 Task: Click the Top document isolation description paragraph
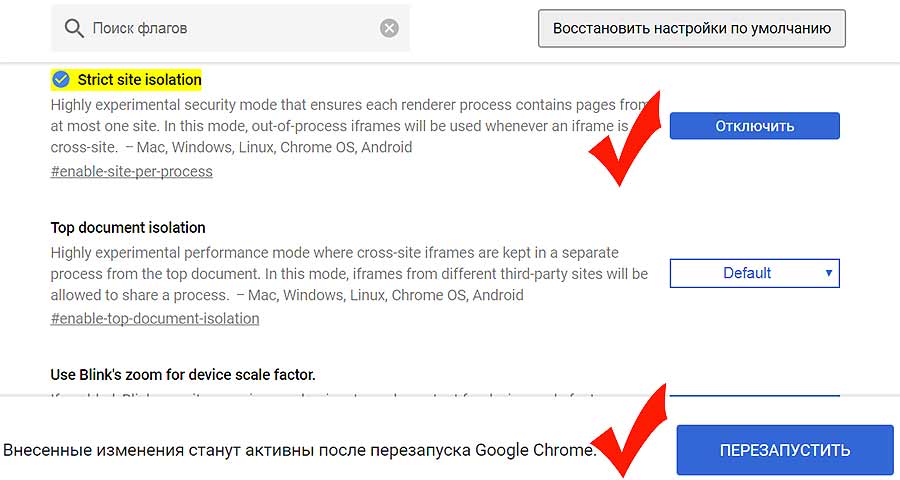(349, 274)
